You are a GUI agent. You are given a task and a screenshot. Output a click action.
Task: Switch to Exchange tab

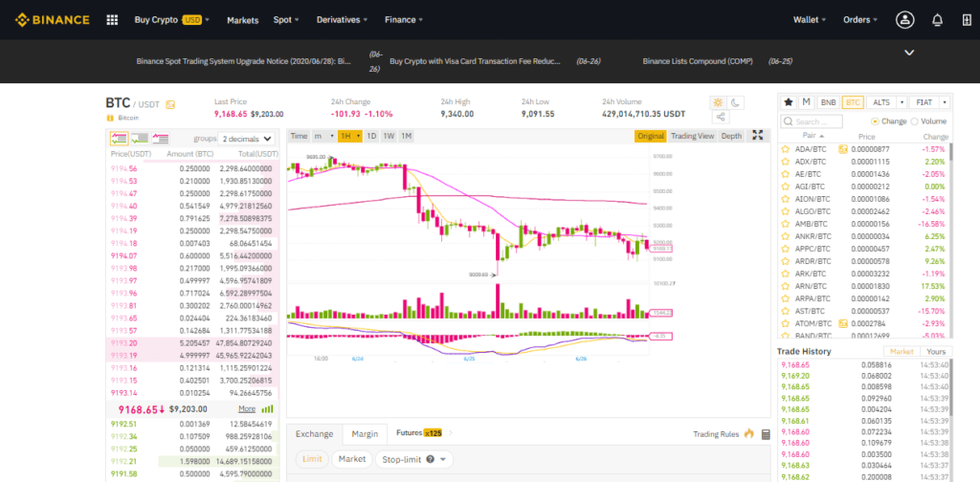314,434
